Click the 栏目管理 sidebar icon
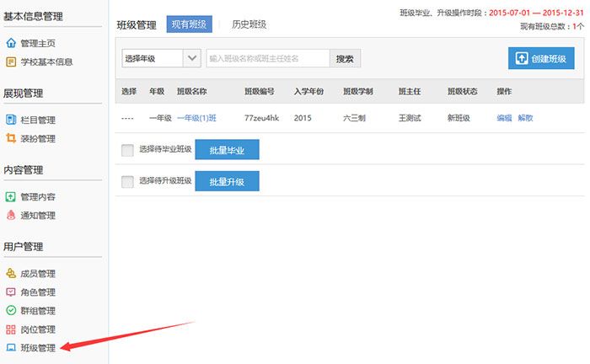The height and width of the screenshot is (364, 590). (11, 120)
